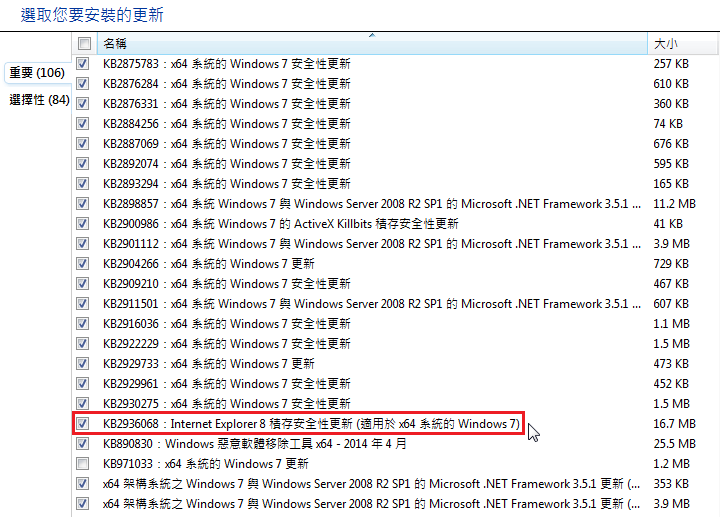
Task: Click the 729 KB size value
Action: [671, 264]
